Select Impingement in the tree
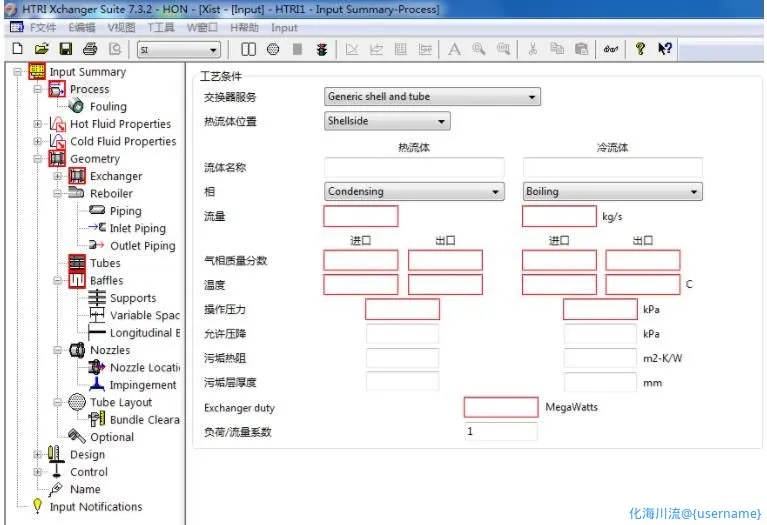This screenshot has height=525, width=767. click(142, 385)
